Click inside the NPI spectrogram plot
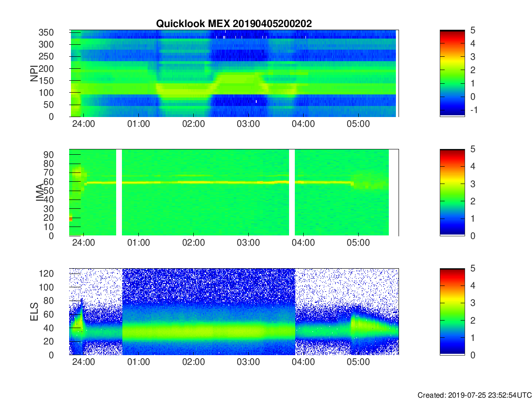 coord(234,73)
